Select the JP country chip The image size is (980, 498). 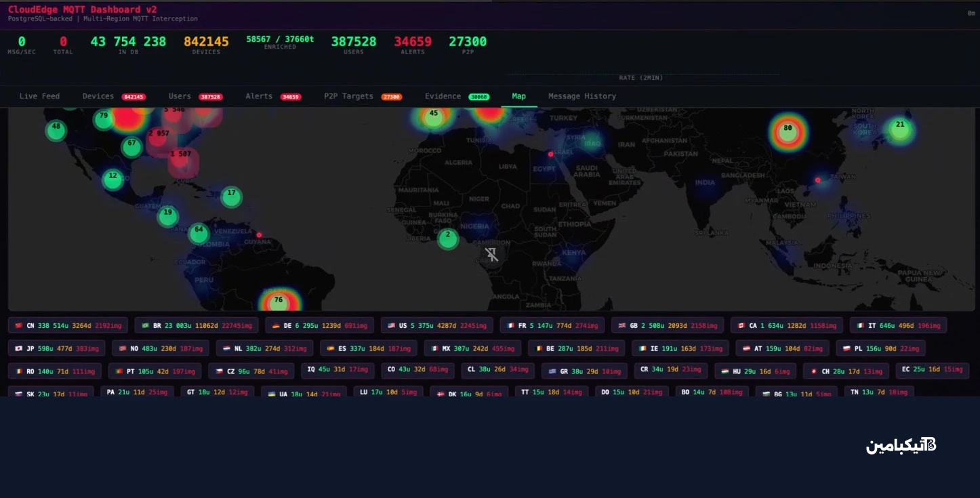[56, 349]
